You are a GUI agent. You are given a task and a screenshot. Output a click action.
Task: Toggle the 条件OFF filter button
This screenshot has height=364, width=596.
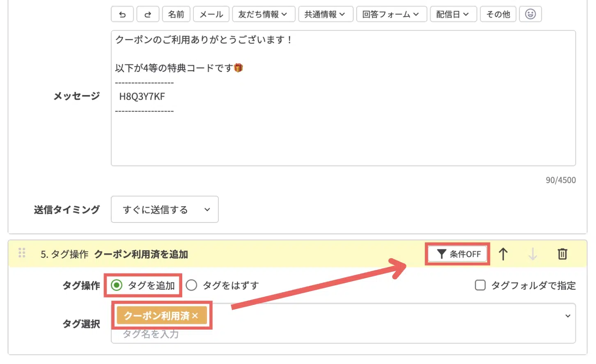point(458,254)
